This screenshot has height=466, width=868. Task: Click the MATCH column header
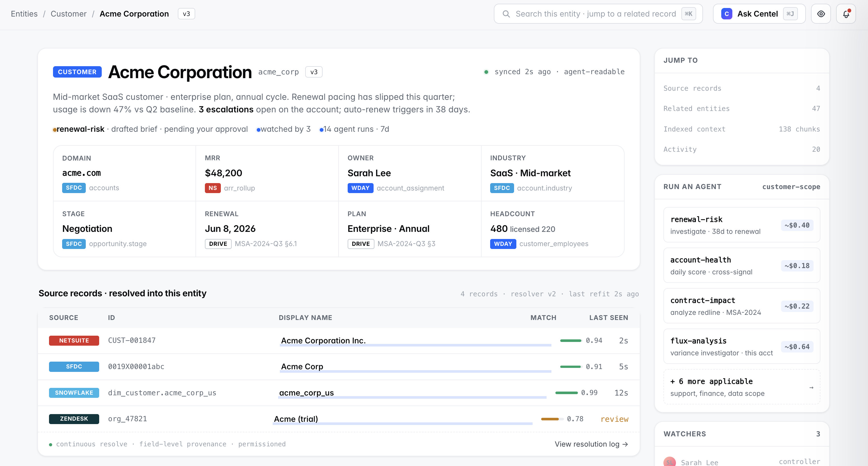(x=543, y=318)
